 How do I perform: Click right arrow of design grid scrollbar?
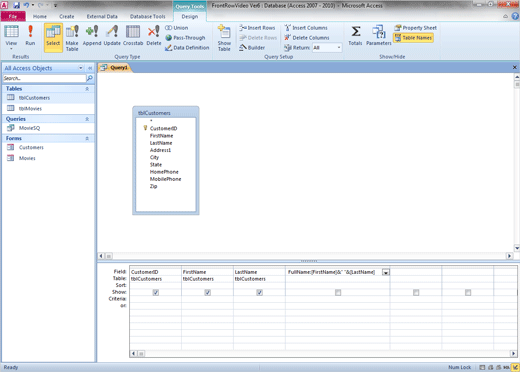point(513,353)
